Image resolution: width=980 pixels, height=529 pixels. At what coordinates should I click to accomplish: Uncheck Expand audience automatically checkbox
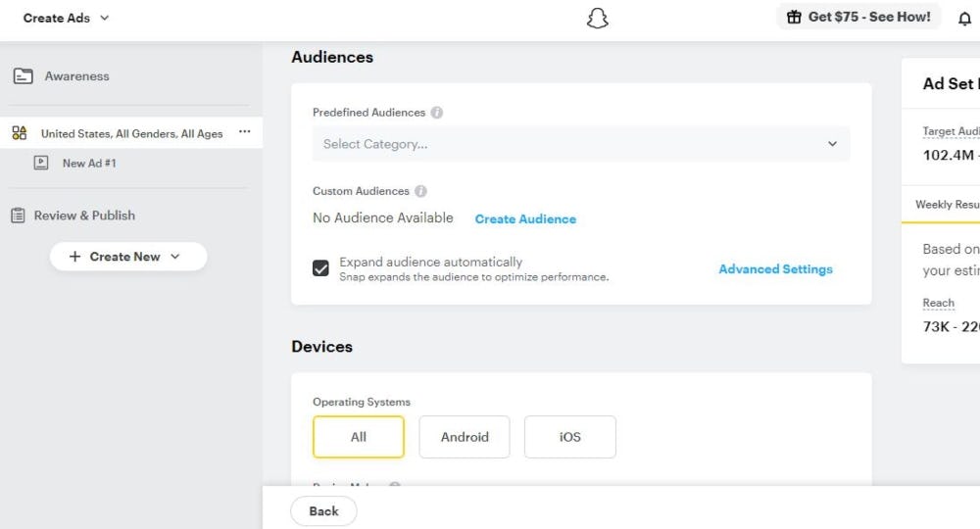tap(320, 268)
